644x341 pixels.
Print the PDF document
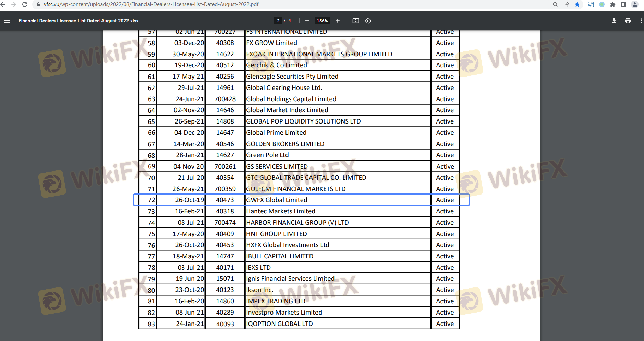tap(628, 21)
